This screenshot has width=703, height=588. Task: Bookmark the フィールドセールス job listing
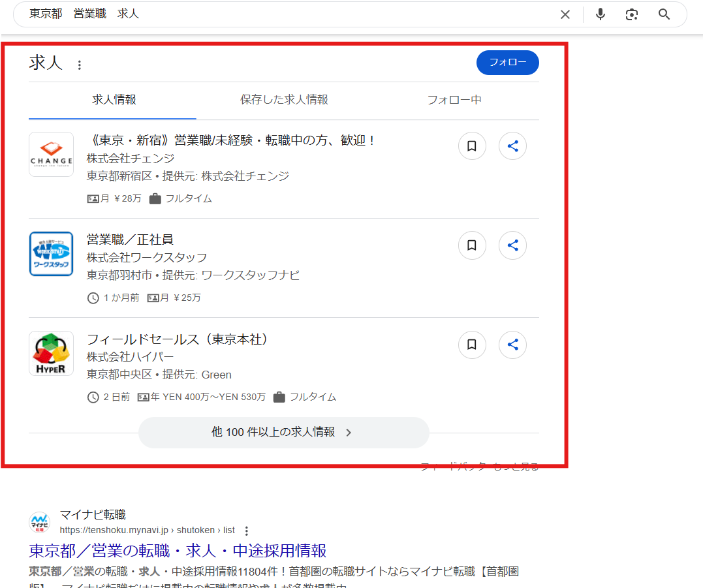(x=472, y=345)
